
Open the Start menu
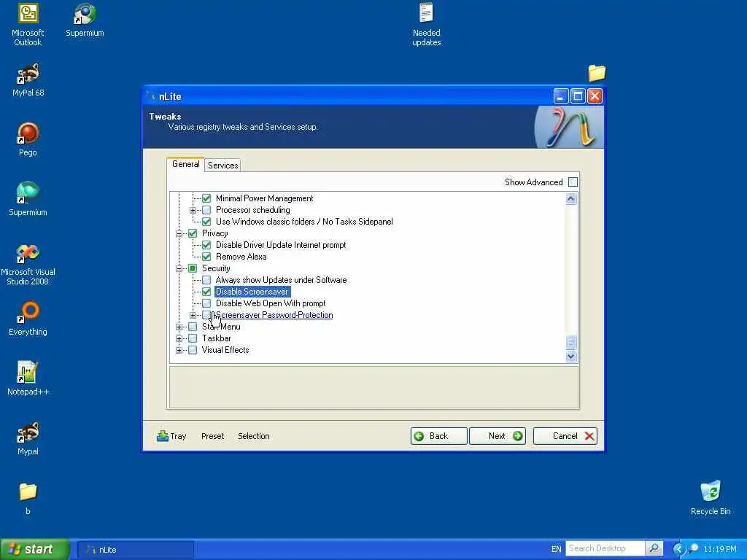[34, 549]
